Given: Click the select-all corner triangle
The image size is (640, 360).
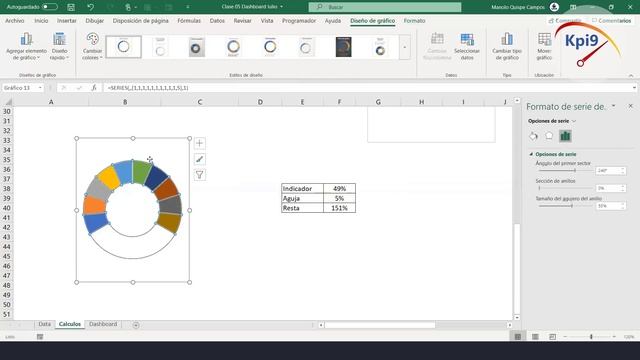Looking at the screenshot, I should tap(8, 102).
